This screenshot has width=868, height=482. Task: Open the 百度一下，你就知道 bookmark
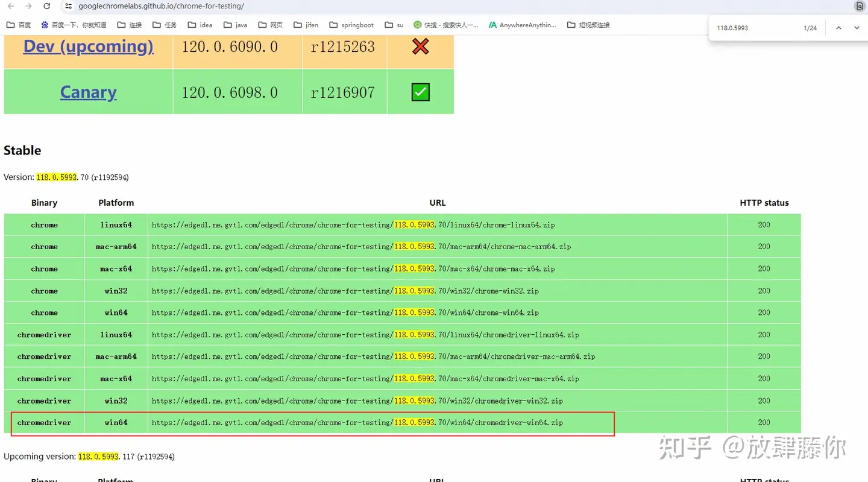click(74, 25)
